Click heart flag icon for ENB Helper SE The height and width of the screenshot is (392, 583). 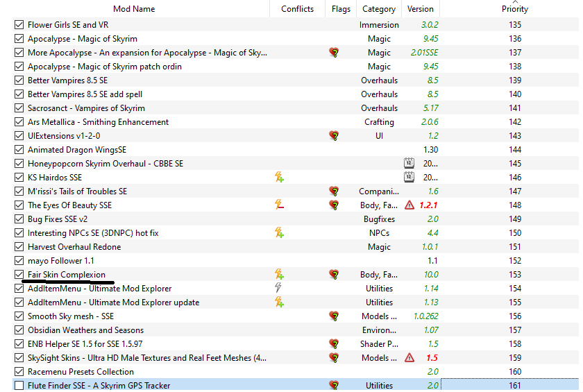pyautogui.click(x=334, y=344)
